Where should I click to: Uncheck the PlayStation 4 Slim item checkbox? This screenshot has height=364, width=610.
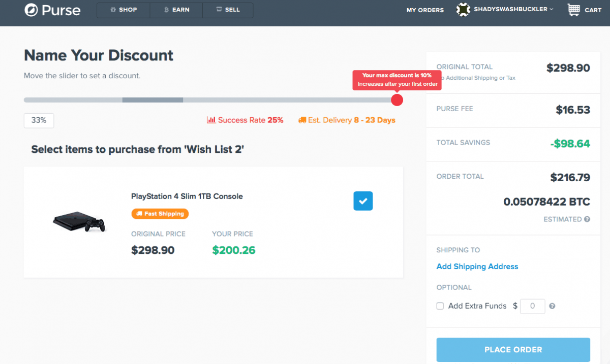click(x=363, y=201)
